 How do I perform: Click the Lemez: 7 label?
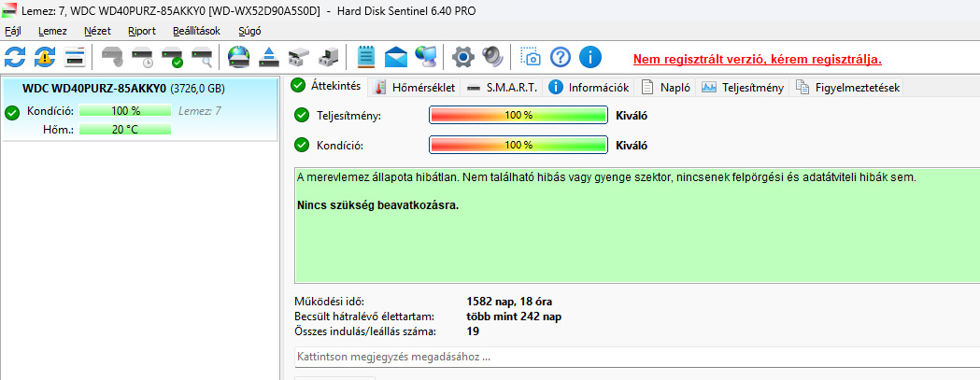click(199, 111)
